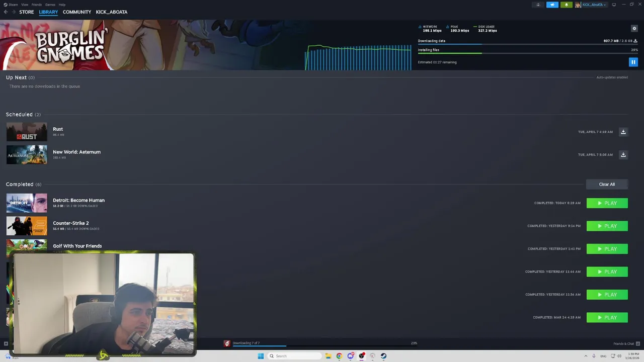Click Counter-Strike 2 title
The image size is (644, 362).
pyautogui.click(x=70, y=223)
